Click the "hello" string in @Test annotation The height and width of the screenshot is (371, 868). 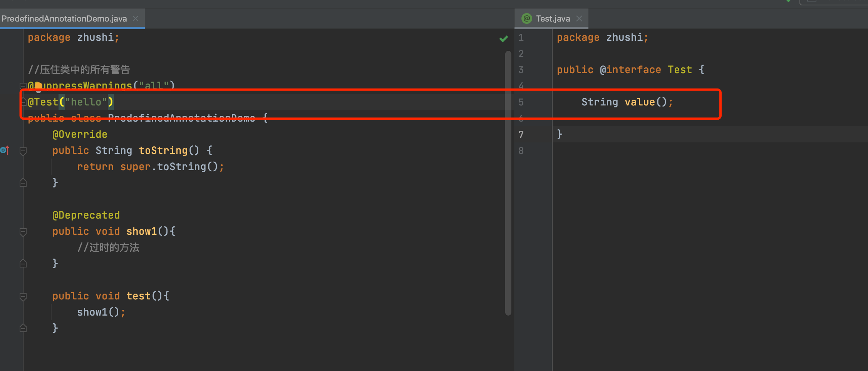(86, 102)
